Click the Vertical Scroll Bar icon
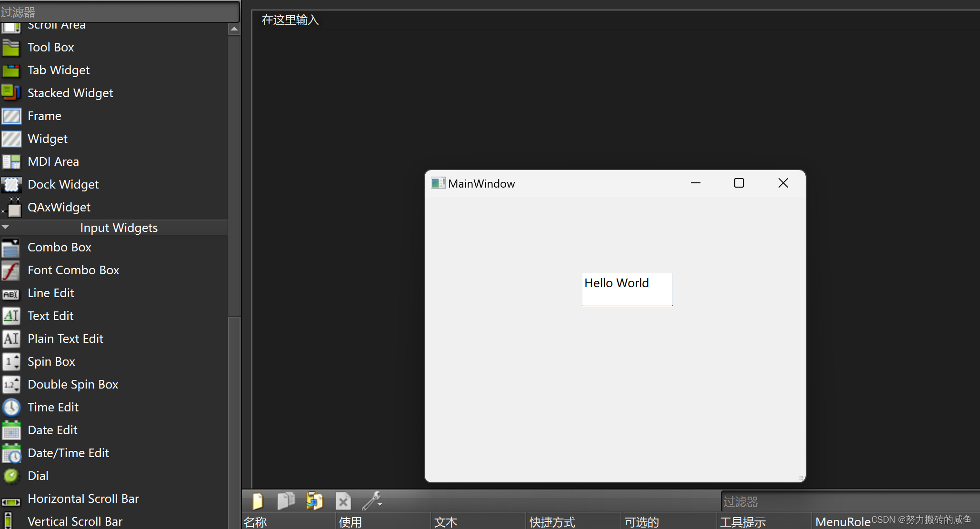Viewport: 980px width, 529px height. tap(8, 521)
